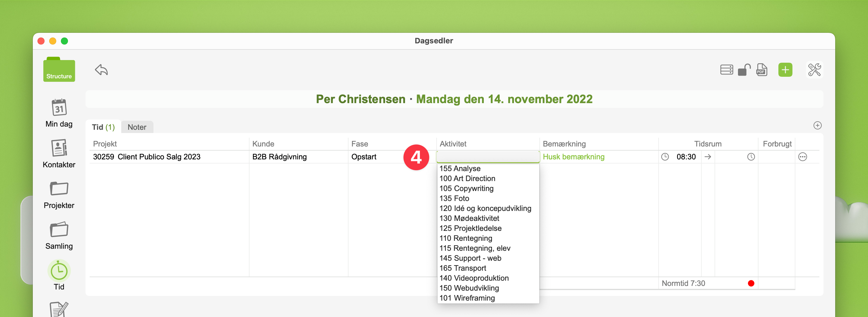Choose 125 Projektledelse activity
This screenshot has width=868, height=317.
[x=470, y=228]
